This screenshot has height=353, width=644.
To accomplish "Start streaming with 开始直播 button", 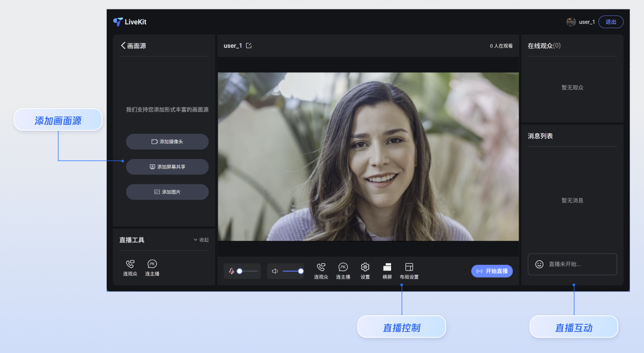I will tap(492, 271).
